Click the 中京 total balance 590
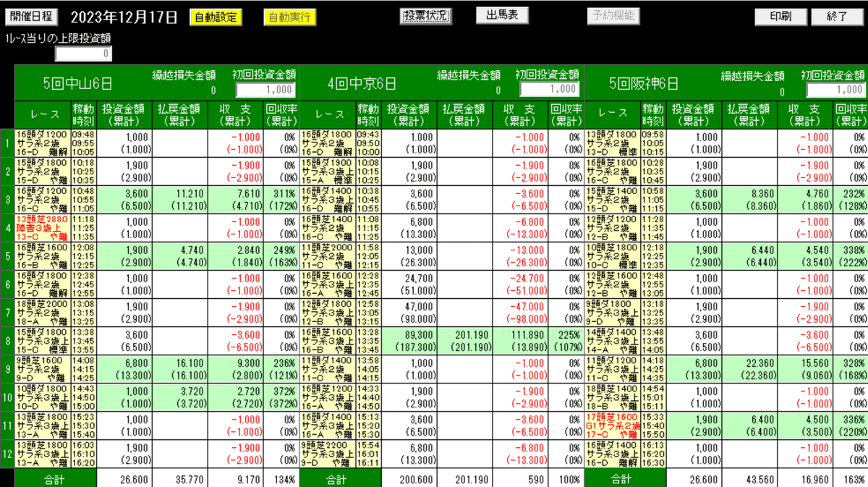This screenshot has height=487, width=868. (x=521, y=478)
